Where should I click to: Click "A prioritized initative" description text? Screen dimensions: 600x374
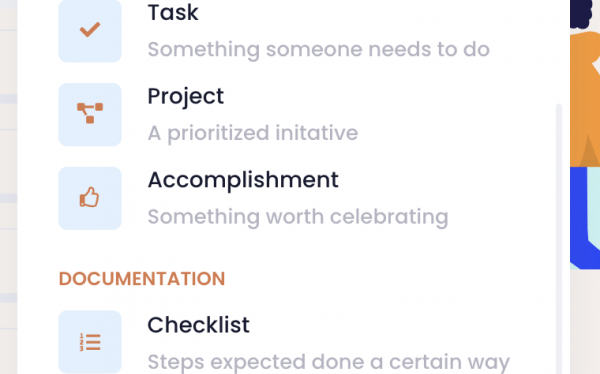pos(253,133)
